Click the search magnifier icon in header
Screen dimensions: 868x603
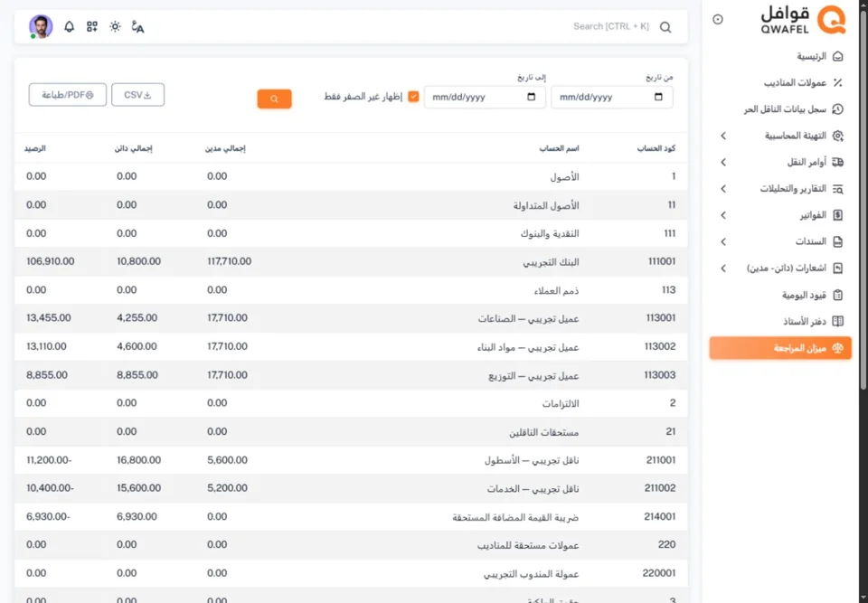665,27
